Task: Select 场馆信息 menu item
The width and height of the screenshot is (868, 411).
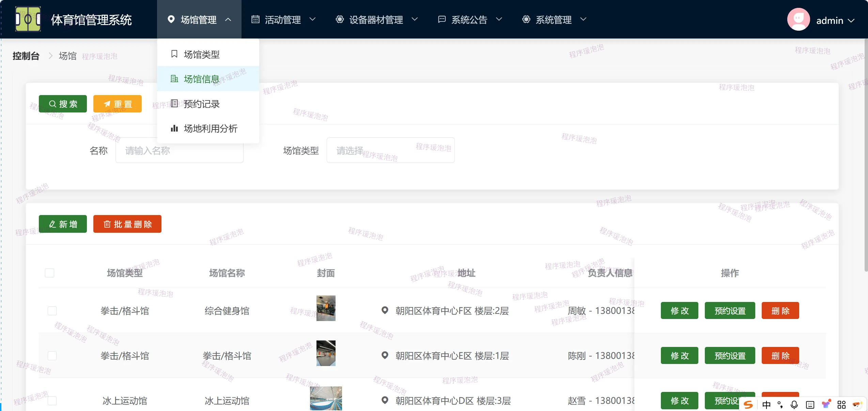Action: point(201,79)
